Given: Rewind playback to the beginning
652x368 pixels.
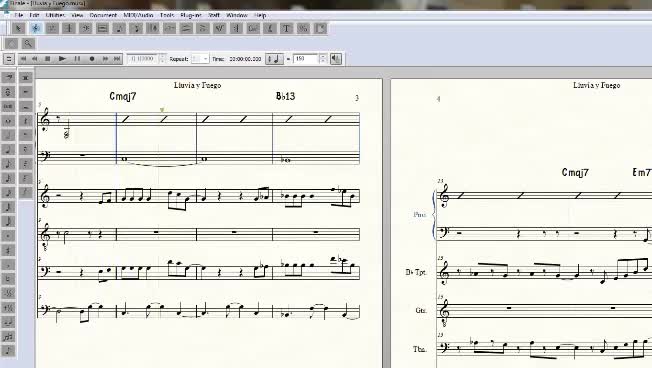Looking at the screenshot, I should [x=23, y=59].
